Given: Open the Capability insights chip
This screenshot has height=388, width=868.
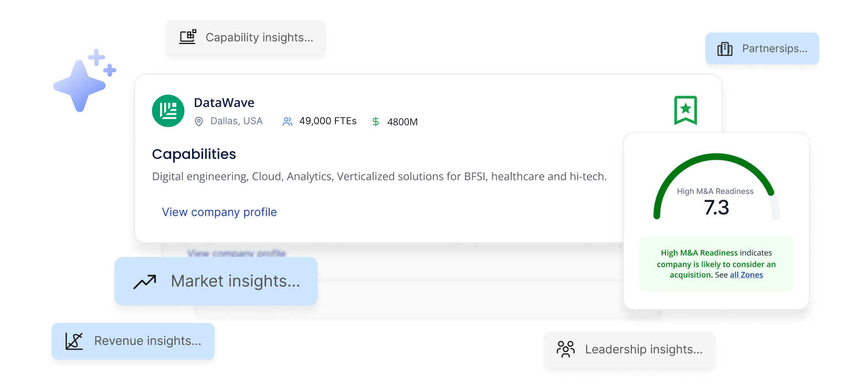Looking at the screenshot, I should pyautogui.click(x=246, y=38).
